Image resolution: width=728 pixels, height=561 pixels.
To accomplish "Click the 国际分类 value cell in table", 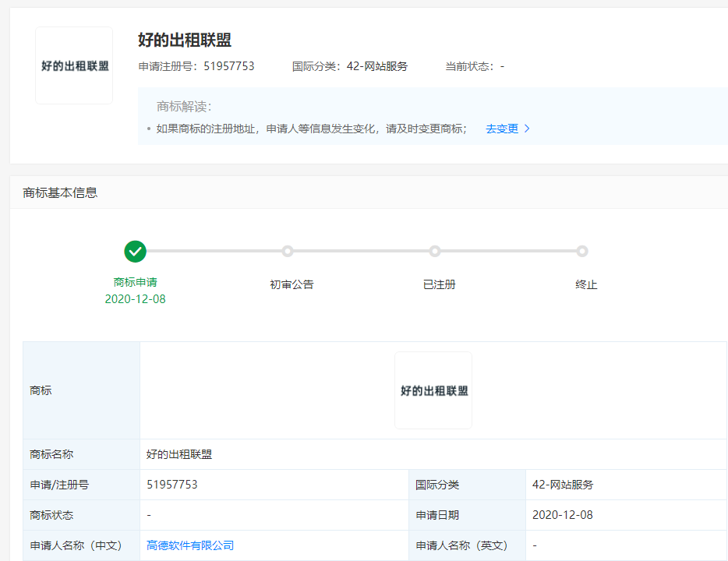I will [563, 485].
